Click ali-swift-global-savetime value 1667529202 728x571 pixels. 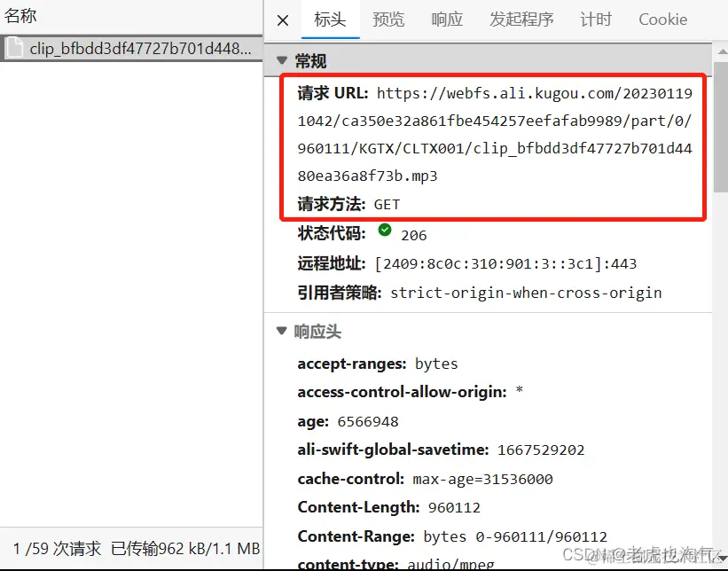click(541, 450)
